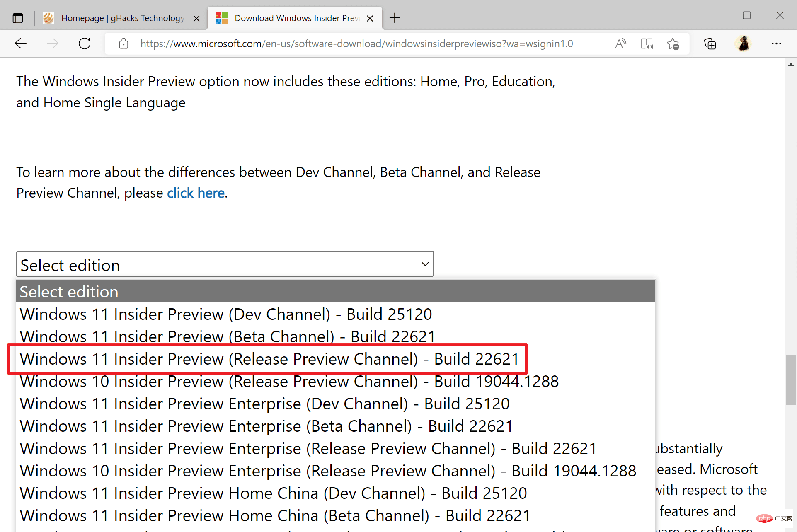Open Immersive Reader icon

point(647,44)
